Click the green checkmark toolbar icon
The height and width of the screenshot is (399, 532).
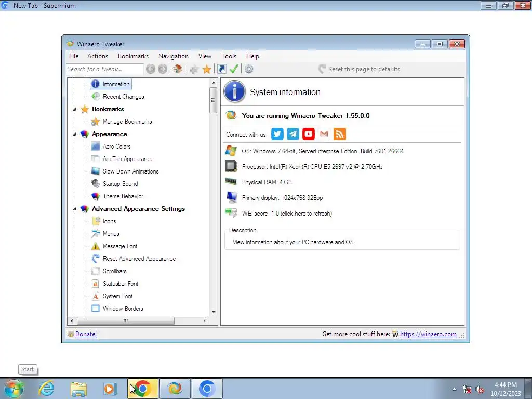click(234, 69)
